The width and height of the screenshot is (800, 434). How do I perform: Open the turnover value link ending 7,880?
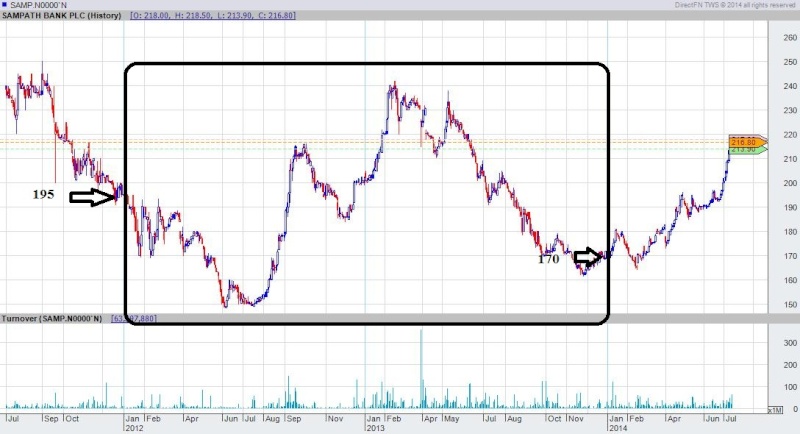pos(134,318)
